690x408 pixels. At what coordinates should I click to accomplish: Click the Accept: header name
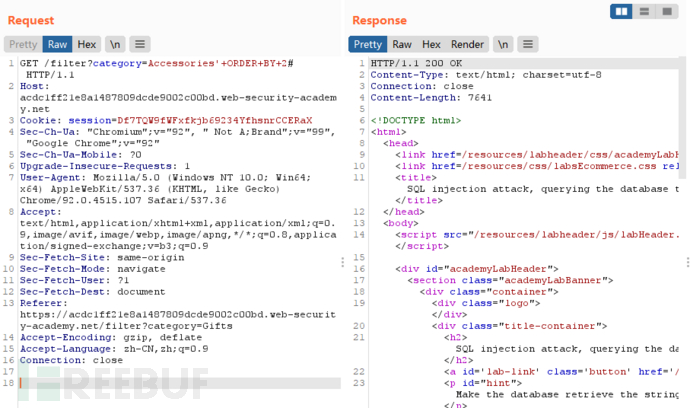tap(40, 212)
